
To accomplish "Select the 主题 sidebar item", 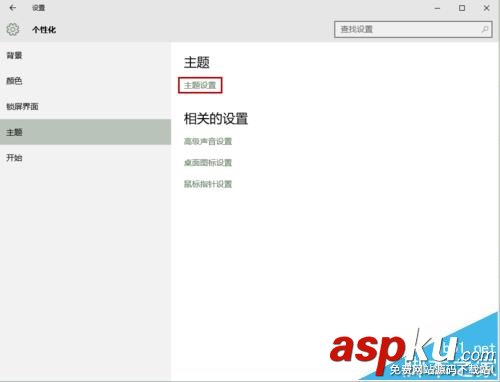I will (x=85, y=132).
